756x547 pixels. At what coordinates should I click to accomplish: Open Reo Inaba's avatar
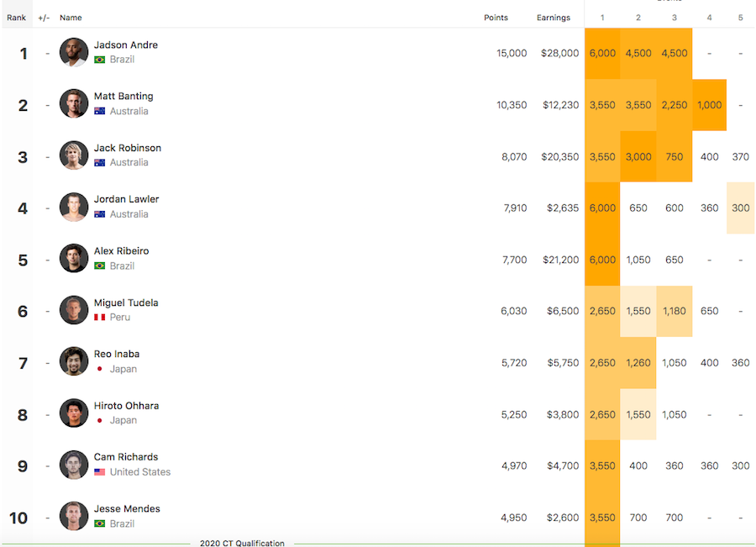[74, 361]
